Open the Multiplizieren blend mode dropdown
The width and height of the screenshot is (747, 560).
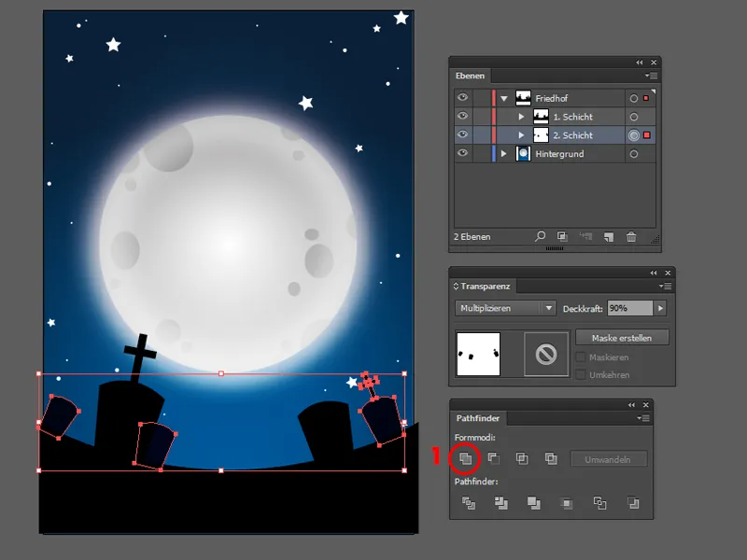tap(506, 308)
